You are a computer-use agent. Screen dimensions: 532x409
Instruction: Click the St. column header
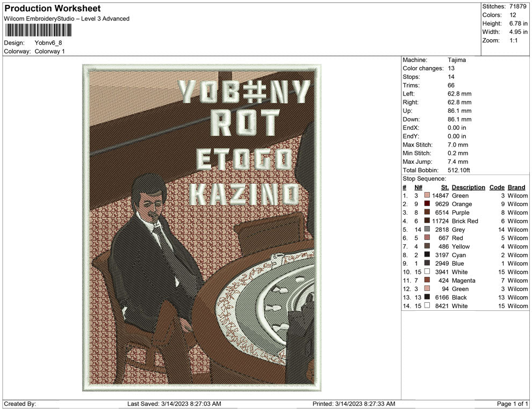click(445, 187)
